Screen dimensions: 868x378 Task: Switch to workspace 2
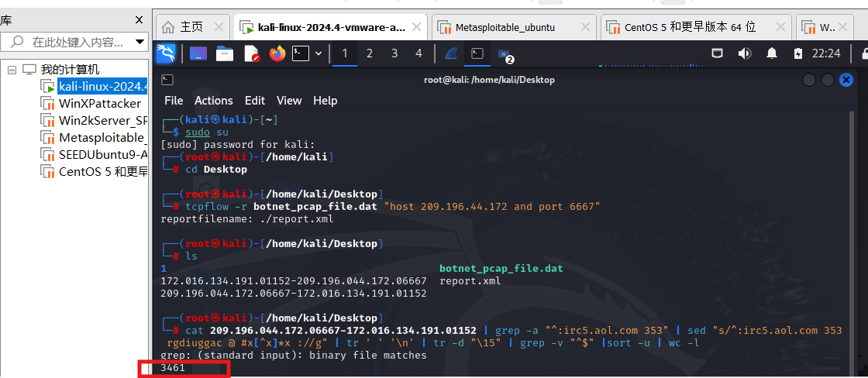(x=369, y=53)
